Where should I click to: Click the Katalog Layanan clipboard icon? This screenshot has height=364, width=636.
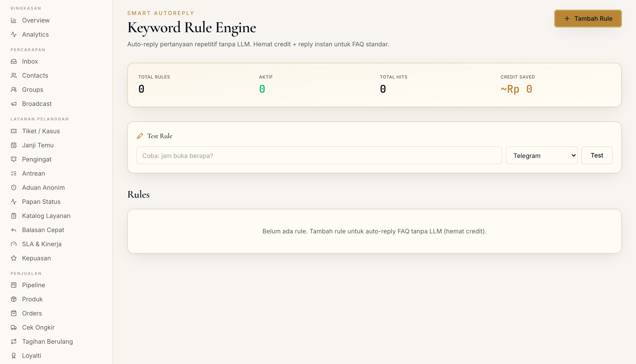tap(14, 216)
